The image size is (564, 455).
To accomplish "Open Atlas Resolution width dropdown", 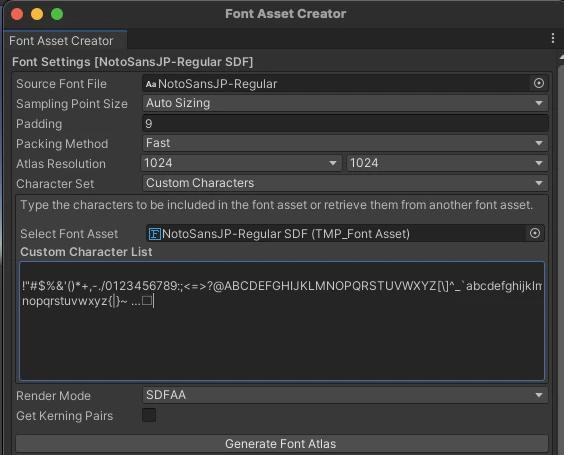I will pyautogui.click(x=241, y=163).
